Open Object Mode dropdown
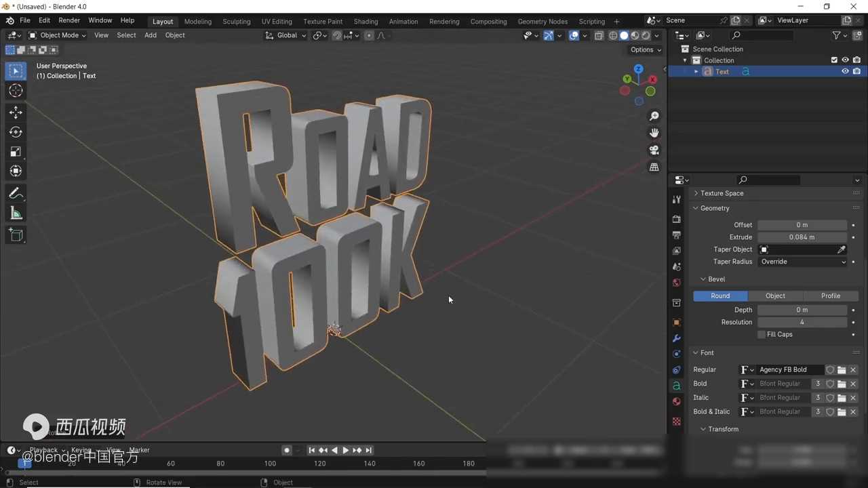Image resolution: width=868 pixels, height=488 pixels. (57, 35)
